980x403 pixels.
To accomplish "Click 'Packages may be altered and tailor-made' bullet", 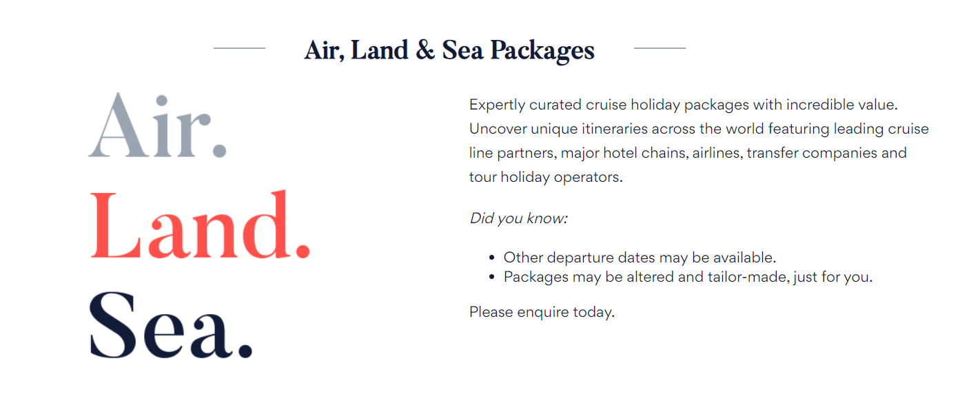I will pyautogui.click(x=688, y=278).
